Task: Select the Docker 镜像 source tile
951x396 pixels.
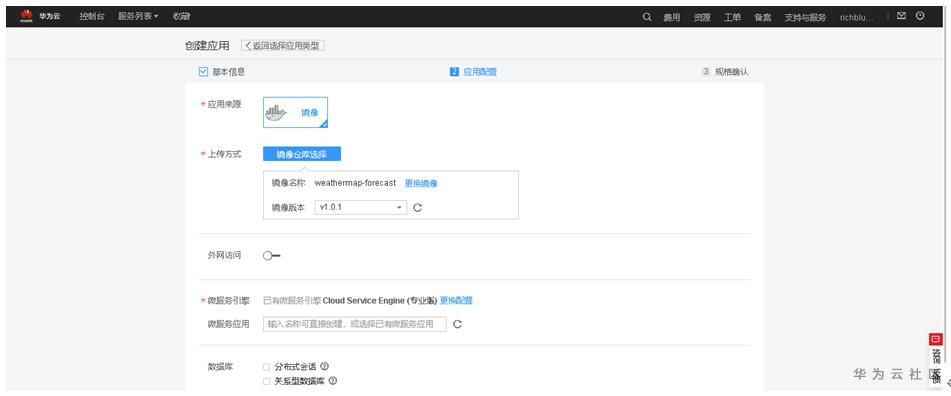Action: click(295, 112)
